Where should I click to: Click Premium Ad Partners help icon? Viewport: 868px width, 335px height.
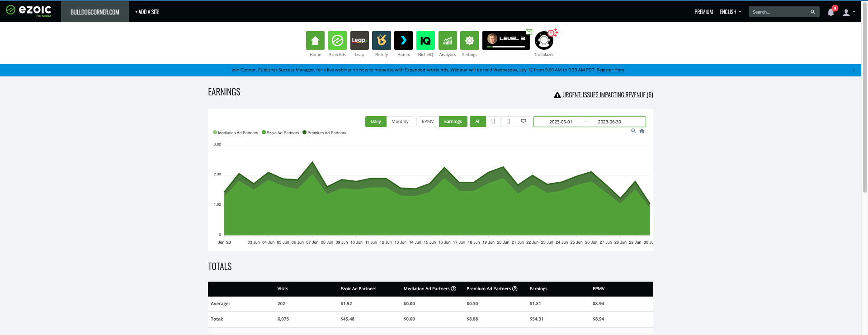coord(514,289)
